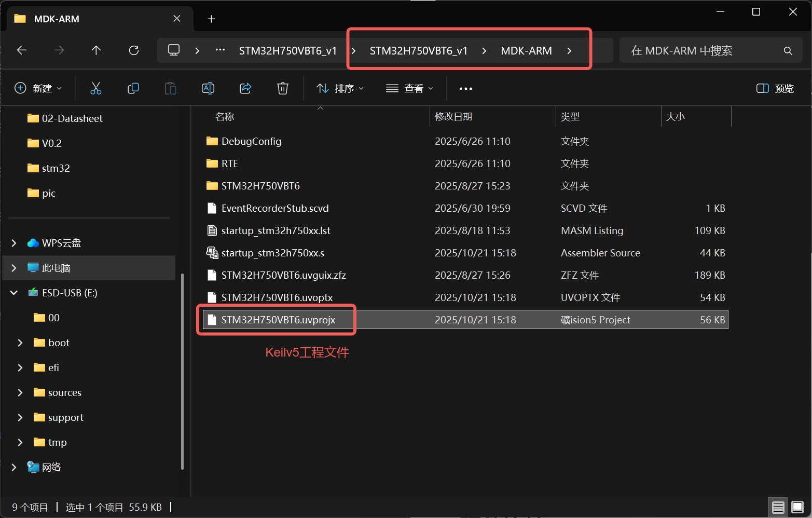Click the PC monitor icon in address bar
This screenshot has height=518, width=812.
(174, 50)
